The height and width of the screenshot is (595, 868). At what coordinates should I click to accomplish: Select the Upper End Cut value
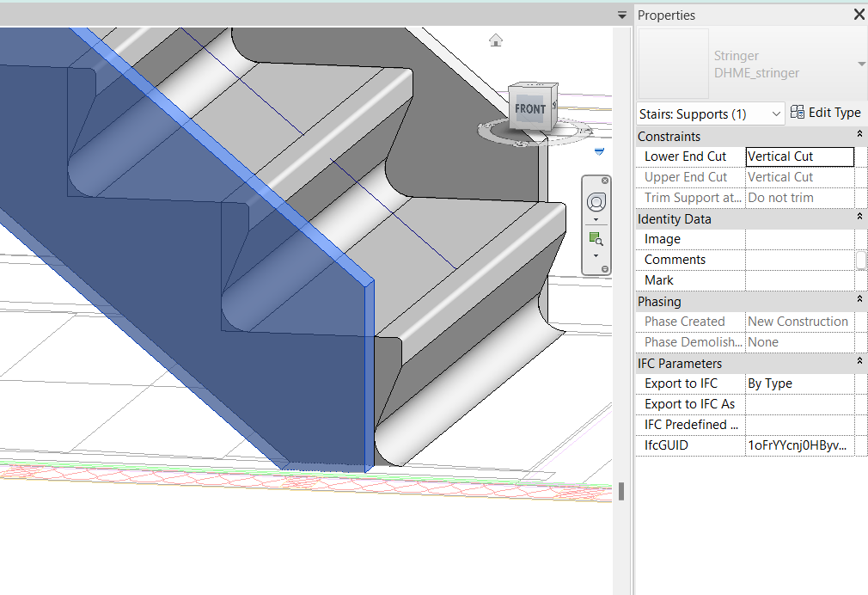coord(799,176)
